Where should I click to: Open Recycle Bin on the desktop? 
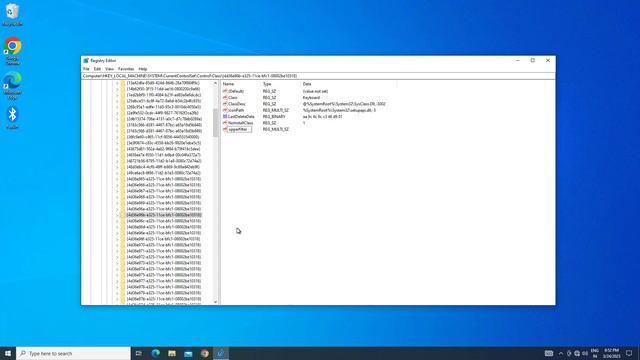[12, 15]
